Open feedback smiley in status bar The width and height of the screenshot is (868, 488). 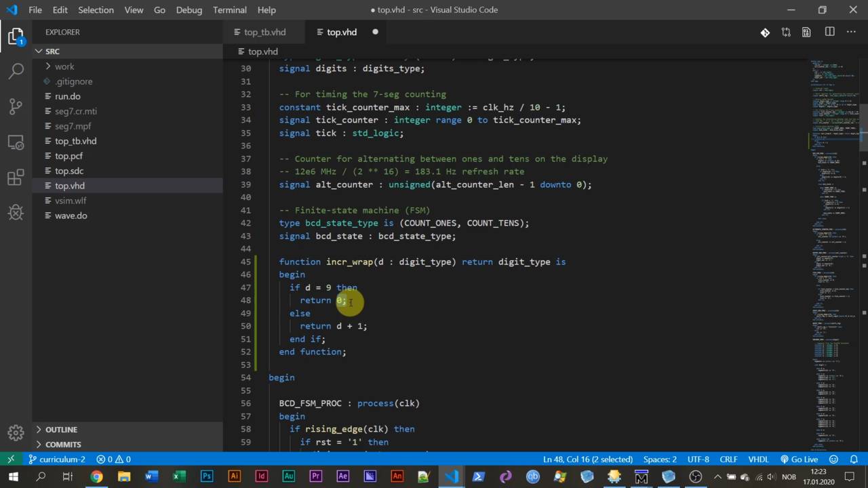click(834, 459)
